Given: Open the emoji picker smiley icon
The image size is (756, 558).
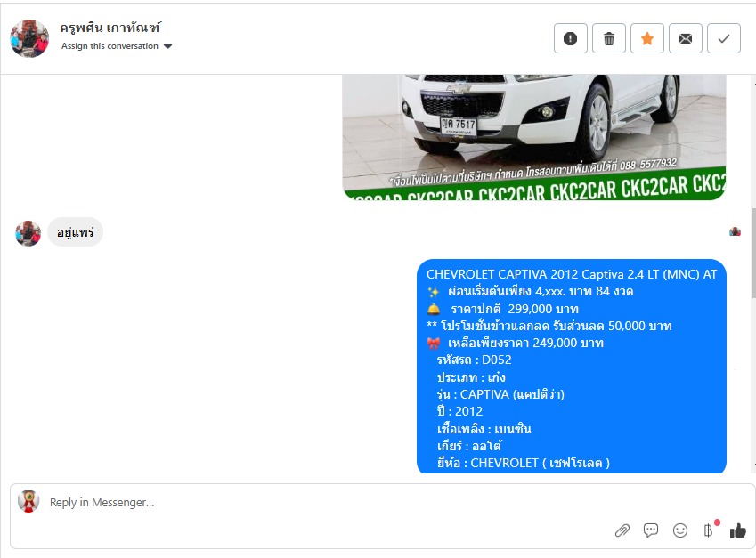Looking at the screenshot, I should tap(679, 530).
